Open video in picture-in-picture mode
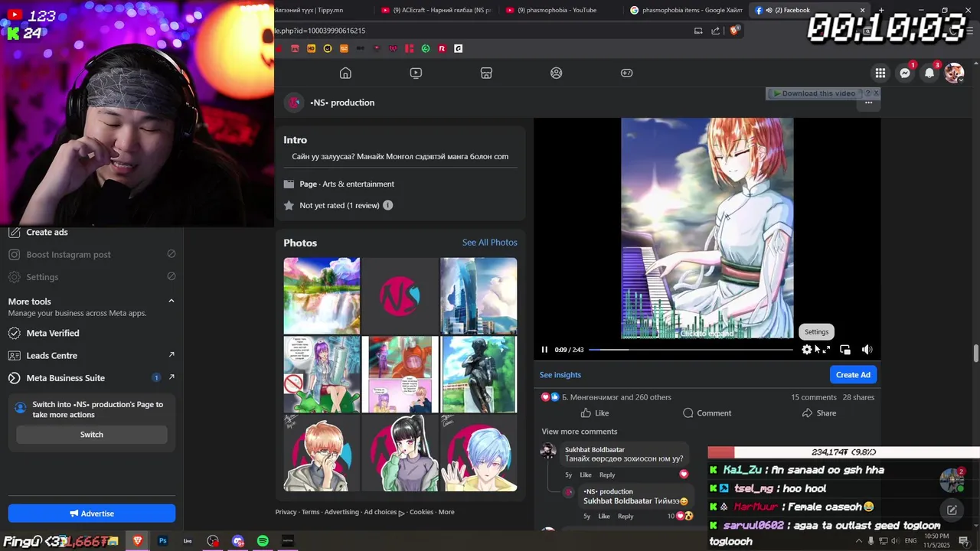980x551 pixels. point(845,350)
